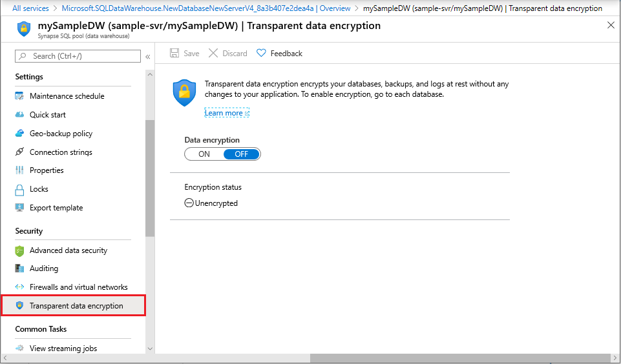621x364 pixels.
Task: Turn data encryption ON
Action: [x=204, y=154]
